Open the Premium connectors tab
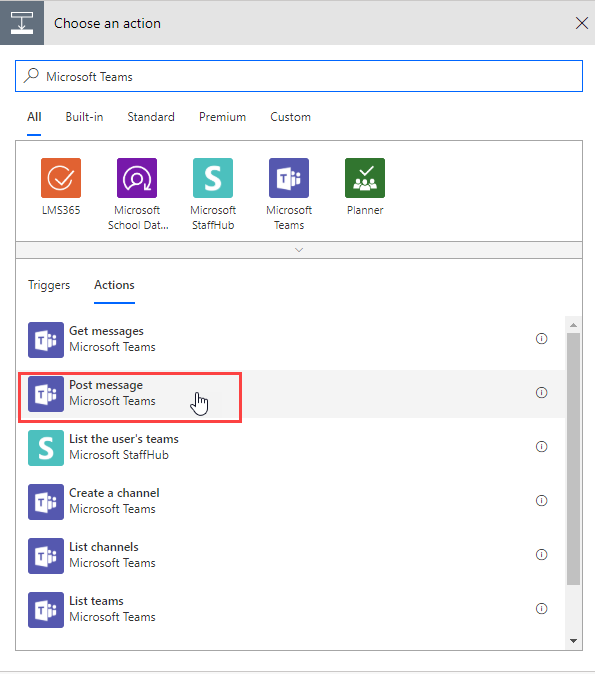595x674 pixels. [222, 117]
